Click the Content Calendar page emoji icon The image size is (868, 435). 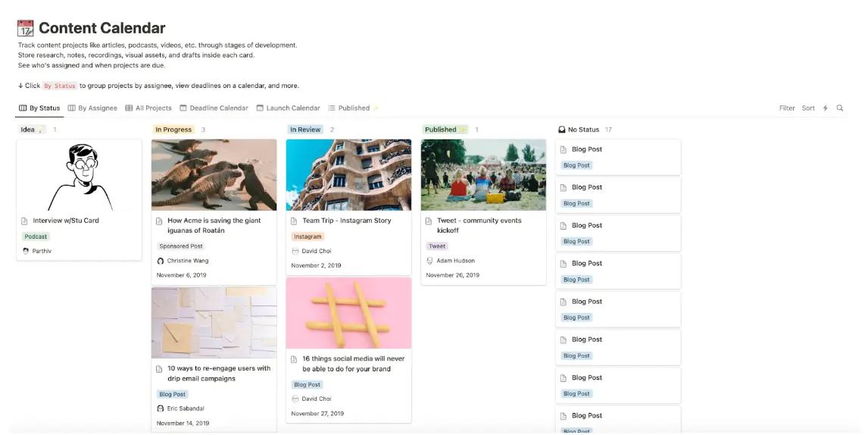(26, 29)
